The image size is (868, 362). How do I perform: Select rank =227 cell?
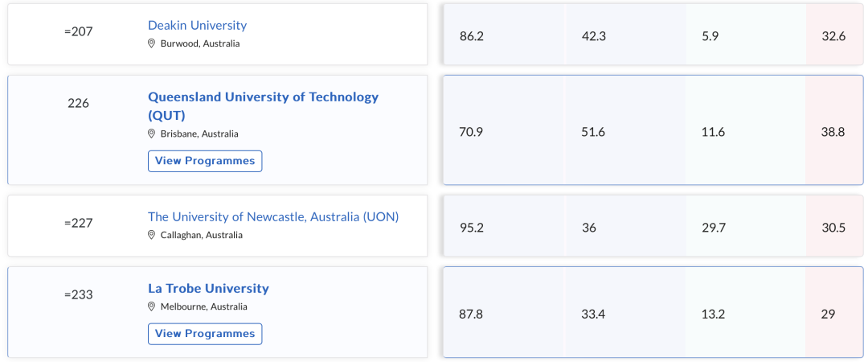79,223
